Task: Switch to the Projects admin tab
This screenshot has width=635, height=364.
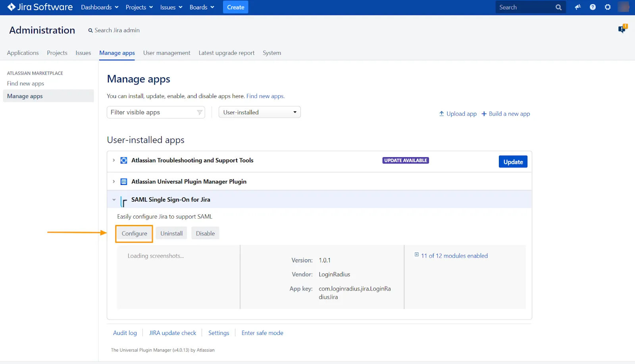Action: coord(57,53)
